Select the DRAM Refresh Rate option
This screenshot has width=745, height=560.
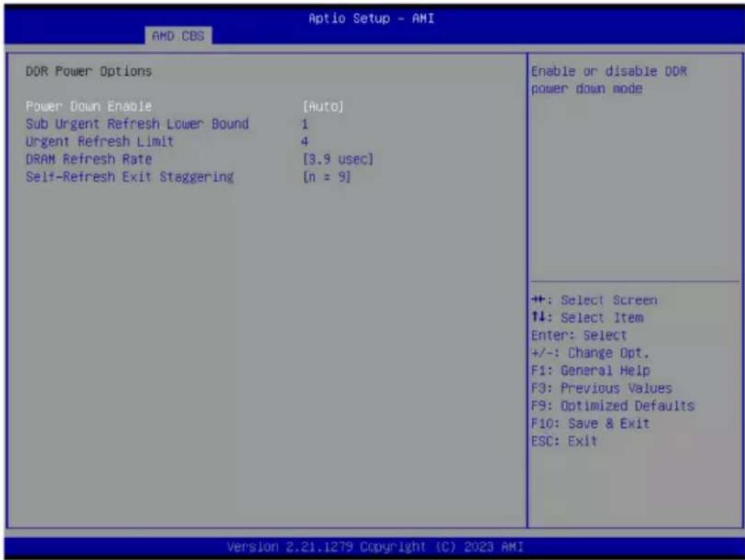click(89, 159)
